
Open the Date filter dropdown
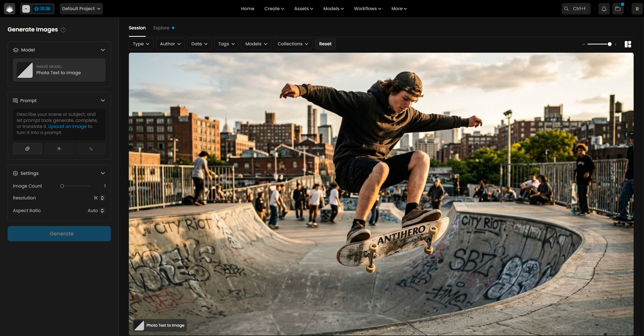click(x=199, y=44)
